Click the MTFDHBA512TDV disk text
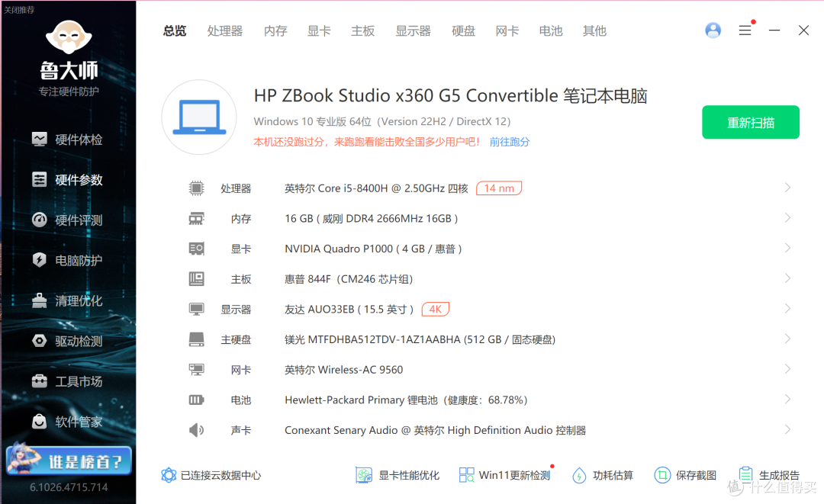Screen dimensions: 824x504 [x=420, y=339]
